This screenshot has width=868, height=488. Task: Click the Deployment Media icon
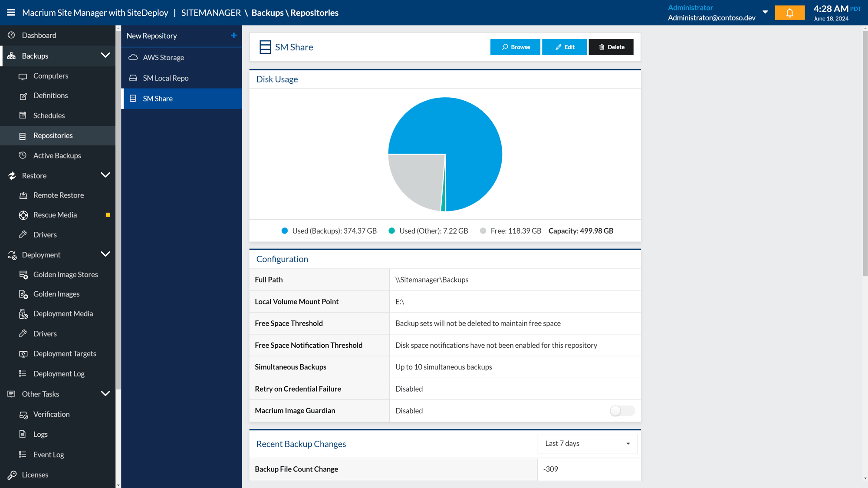tap(23, 314)
